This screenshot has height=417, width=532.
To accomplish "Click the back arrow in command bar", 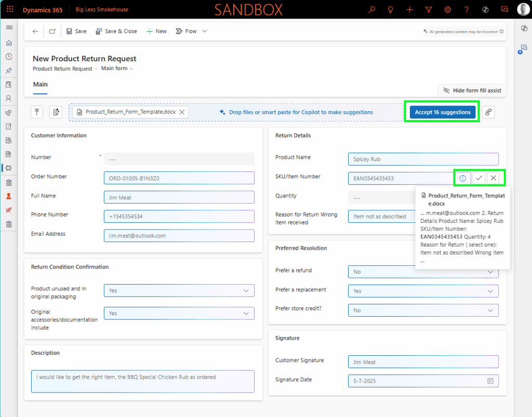I will tap(35, 31).
